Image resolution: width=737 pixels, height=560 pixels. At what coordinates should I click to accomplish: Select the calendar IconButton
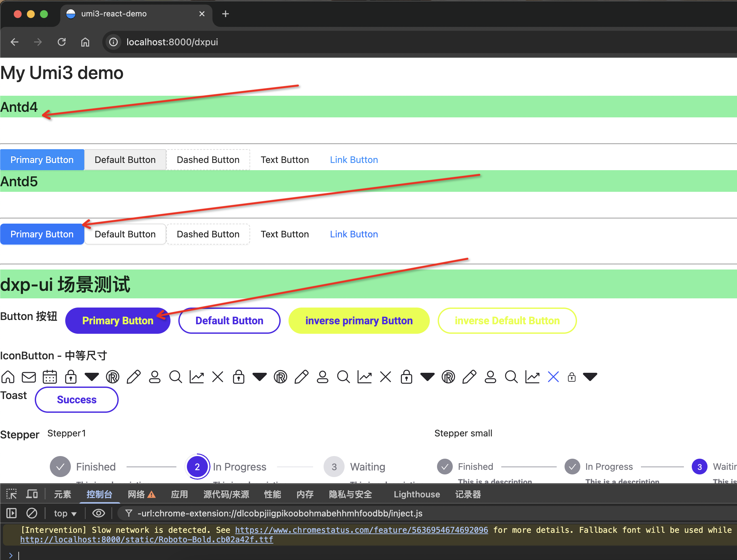50,377
